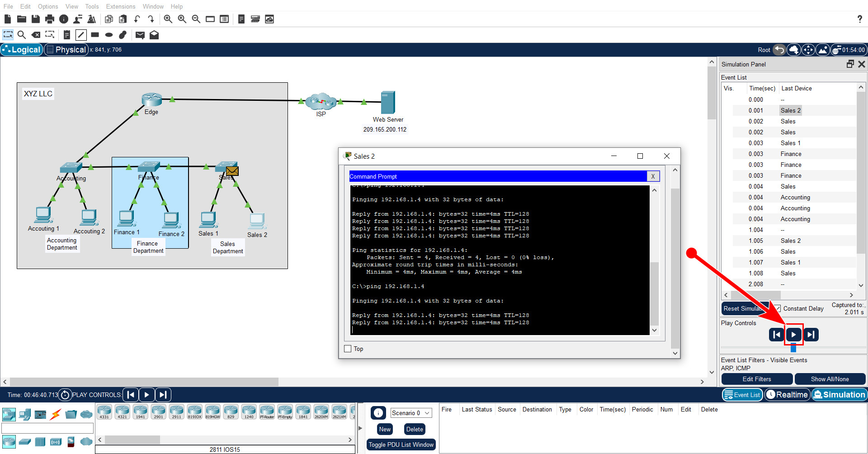Switch to Realtime mode
868x454 pixels.
tap(787, 395)
